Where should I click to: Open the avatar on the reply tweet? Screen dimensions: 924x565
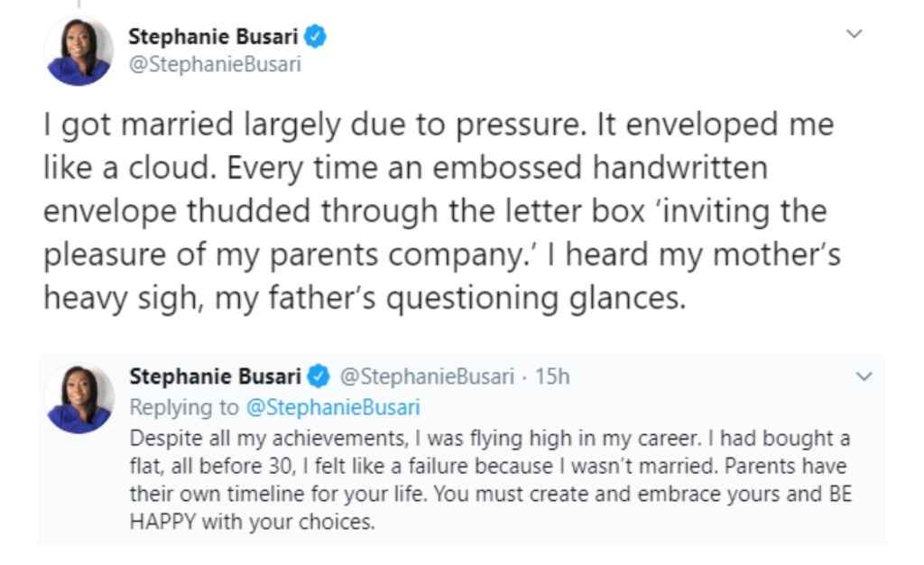coord(80,400)
